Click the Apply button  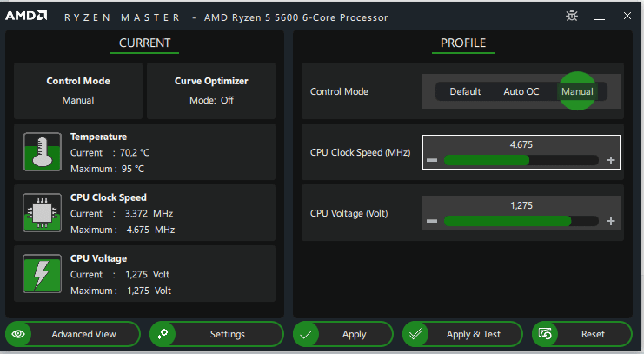343,334
